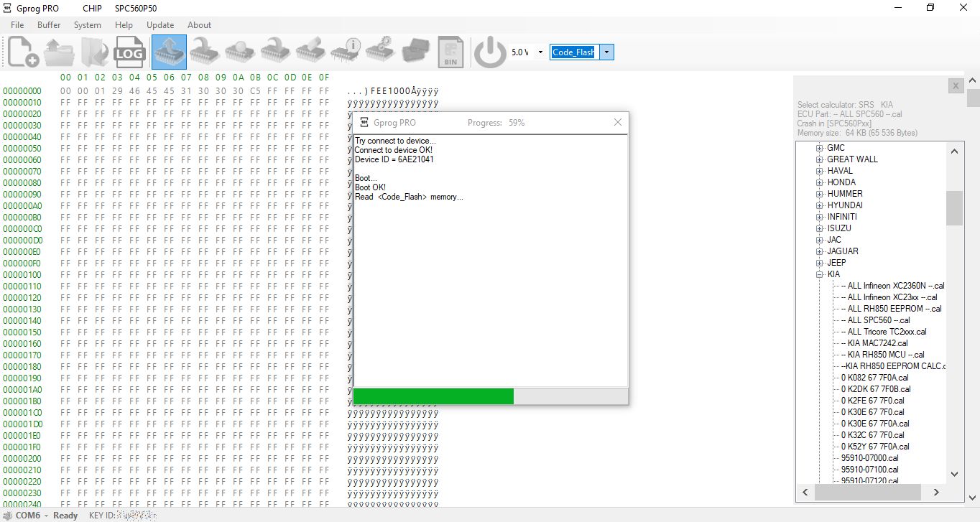Image resolution: width=980 pixels, height=522 pixels.
Task: Select the JAGUAR tree item
Action: pos(843,251)
